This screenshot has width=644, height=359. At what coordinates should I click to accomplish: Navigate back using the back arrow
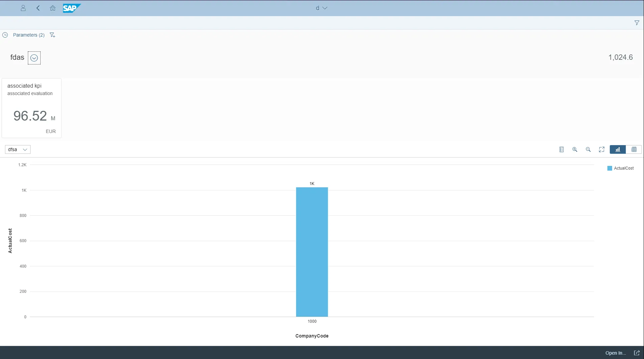[38, 8]
